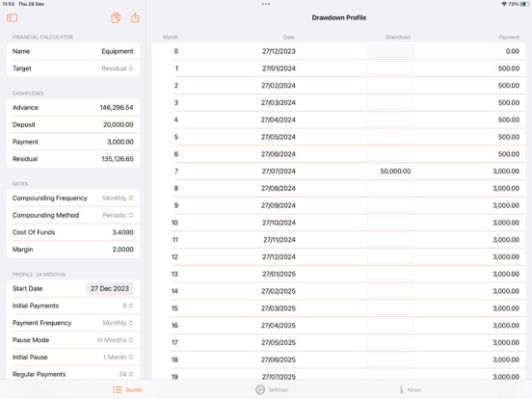This screenshot has width=532, height=399.
Task: Select the Residual value 135,126.65
Action: click(x=118, y=159)
